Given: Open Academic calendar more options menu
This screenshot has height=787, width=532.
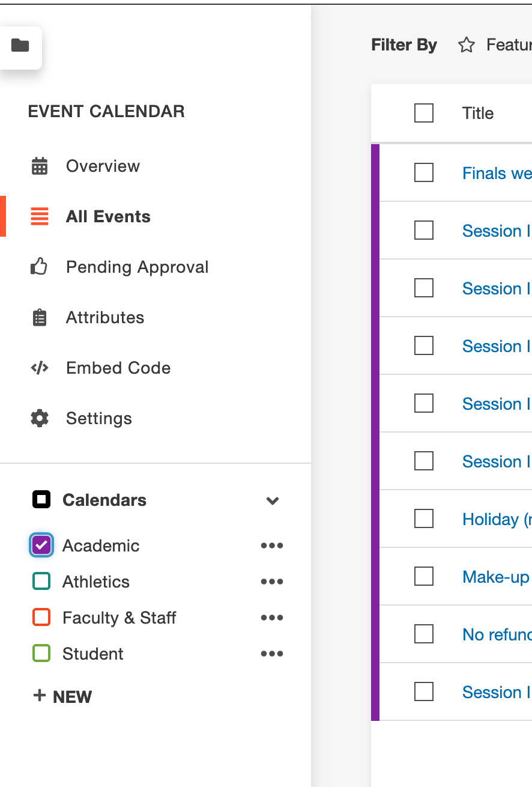Looking at the screenshot, I should coord(272,545).
